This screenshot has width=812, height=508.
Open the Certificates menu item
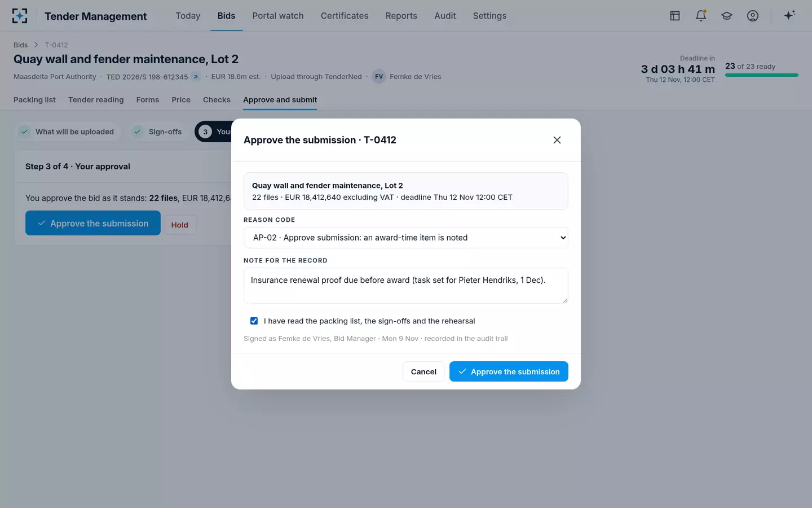click(345, 16)
